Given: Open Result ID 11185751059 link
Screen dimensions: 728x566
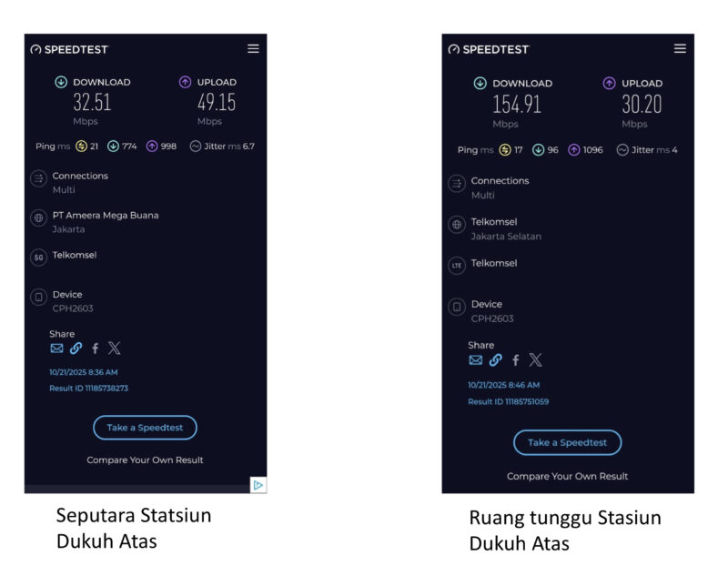Looking at the screenshot, I should point(508,401).
